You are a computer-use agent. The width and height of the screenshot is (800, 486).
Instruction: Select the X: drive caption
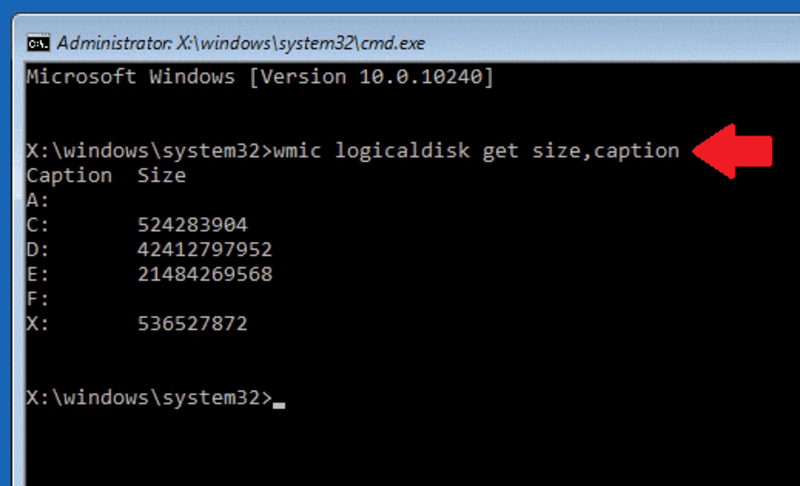[38, 324]
